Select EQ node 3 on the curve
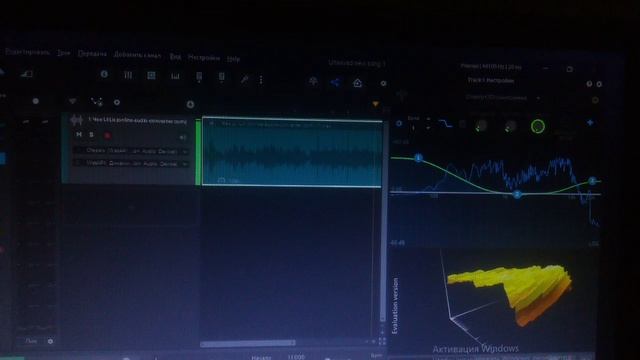 pos(592,180)
